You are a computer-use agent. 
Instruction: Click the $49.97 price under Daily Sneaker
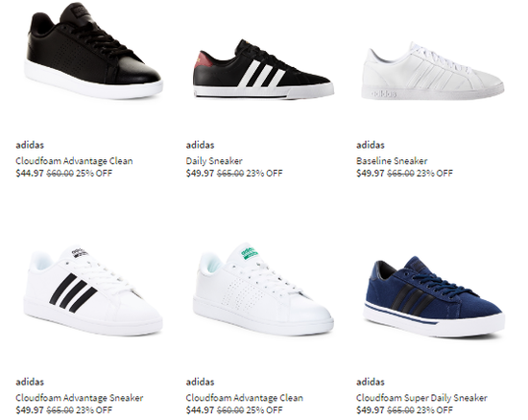[x=200, y=174]
